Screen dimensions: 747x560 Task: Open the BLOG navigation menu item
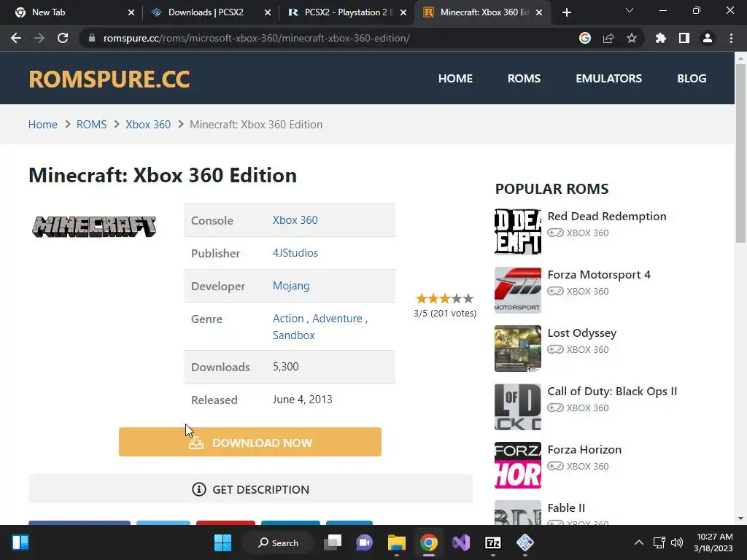(692, 79)
